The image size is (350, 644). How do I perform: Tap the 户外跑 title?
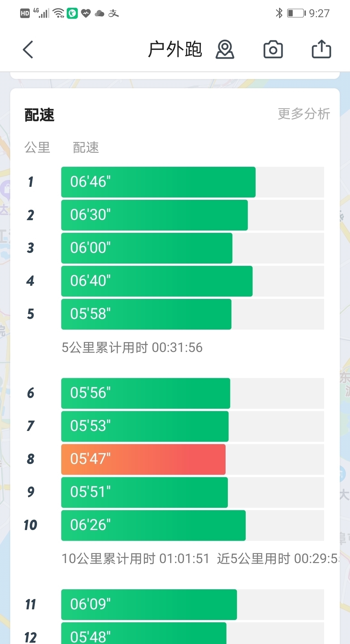tap(175, 50)
